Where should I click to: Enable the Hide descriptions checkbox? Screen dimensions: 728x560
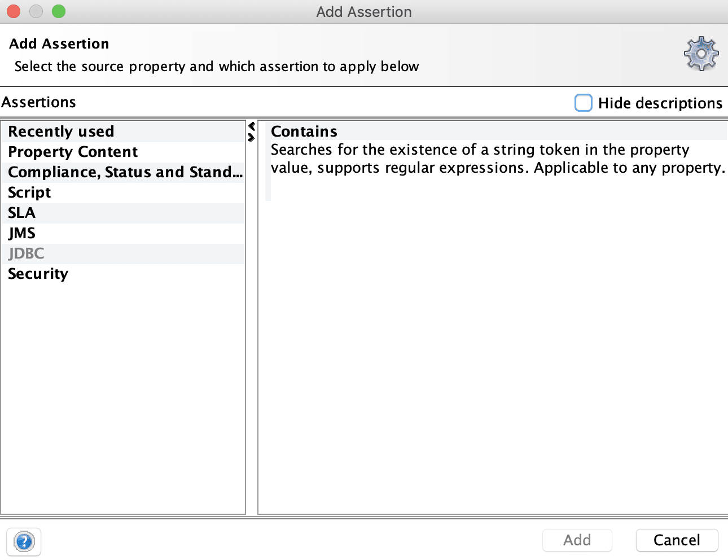[583, 103]
